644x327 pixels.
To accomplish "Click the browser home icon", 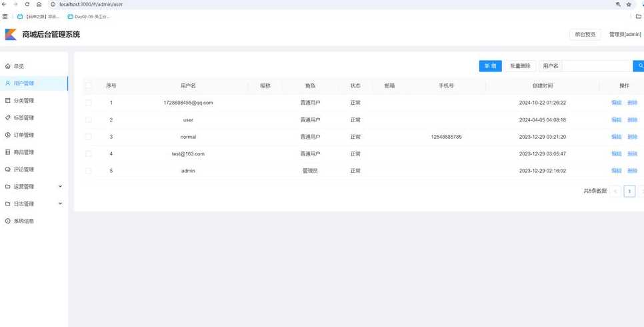I will click(39, 4).
